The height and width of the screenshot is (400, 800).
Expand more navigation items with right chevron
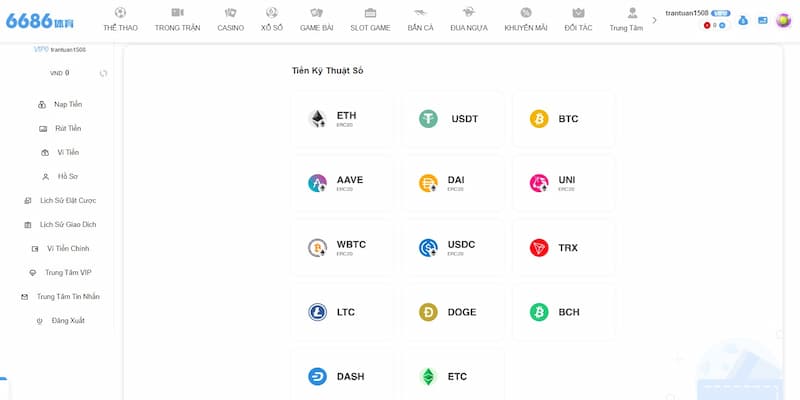click(654, 19)
